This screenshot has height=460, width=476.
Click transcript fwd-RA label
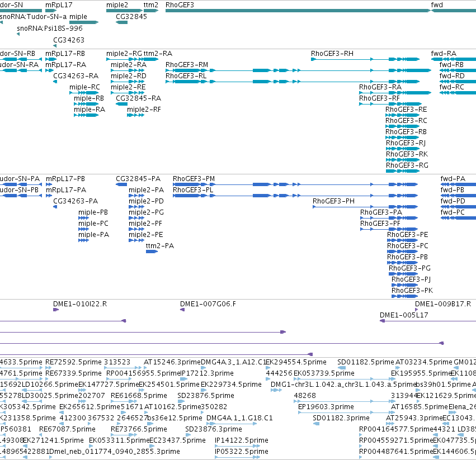click(x=444, y=54)
